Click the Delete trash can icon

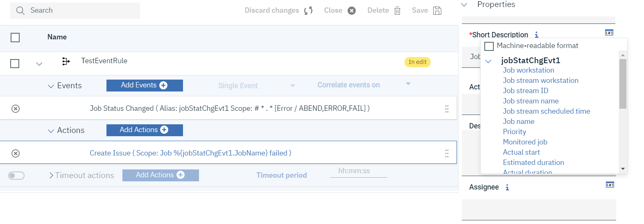tap(397, 11)
